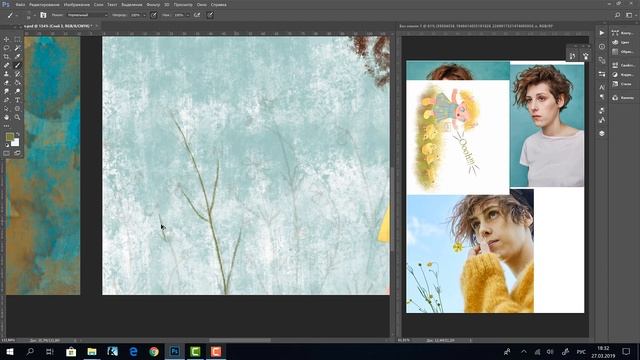Open the blending mode dropdown
Viewport: 640px width, 360px height.
[87, 15]
